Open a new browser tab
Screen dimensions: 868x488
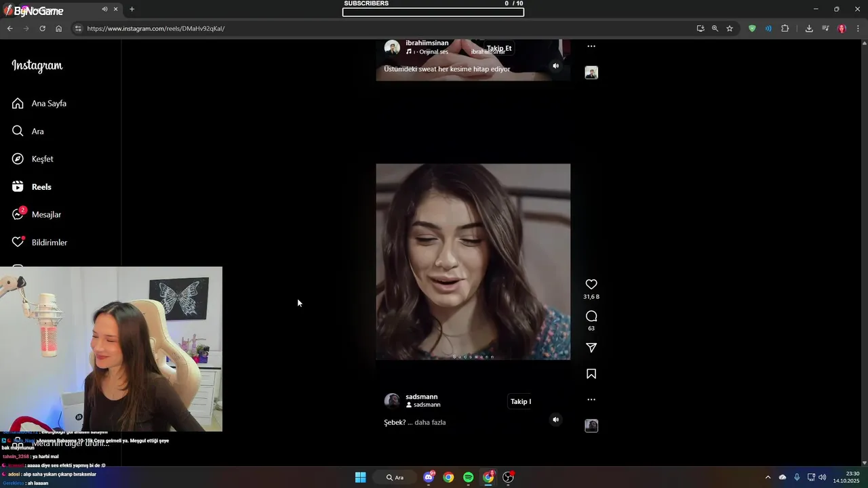click(x=132, y=9)
